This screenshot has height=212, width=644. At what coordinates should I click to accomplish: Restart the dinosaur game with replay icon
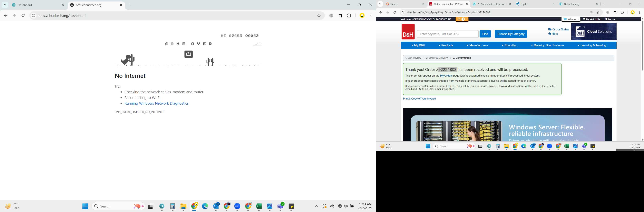(x=189, y=54)
